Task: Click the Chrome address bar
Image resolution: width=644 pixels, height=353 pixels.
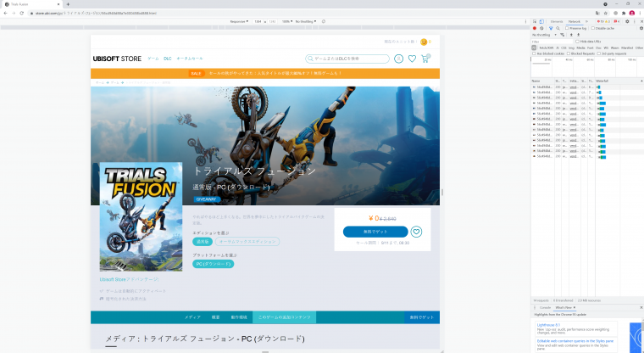Action: pyautogui.click(x=310, y=14)
